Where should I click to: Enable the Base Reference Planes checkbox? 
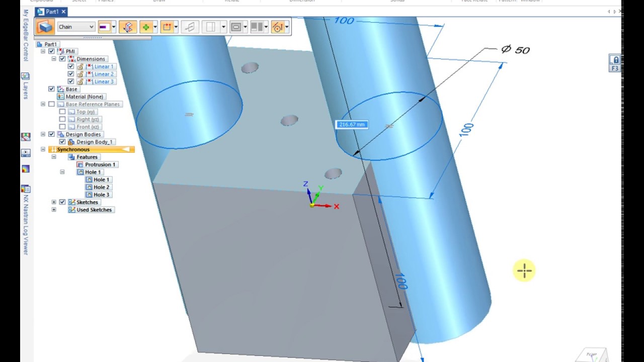pyautogui.click(x=51, y=104)
